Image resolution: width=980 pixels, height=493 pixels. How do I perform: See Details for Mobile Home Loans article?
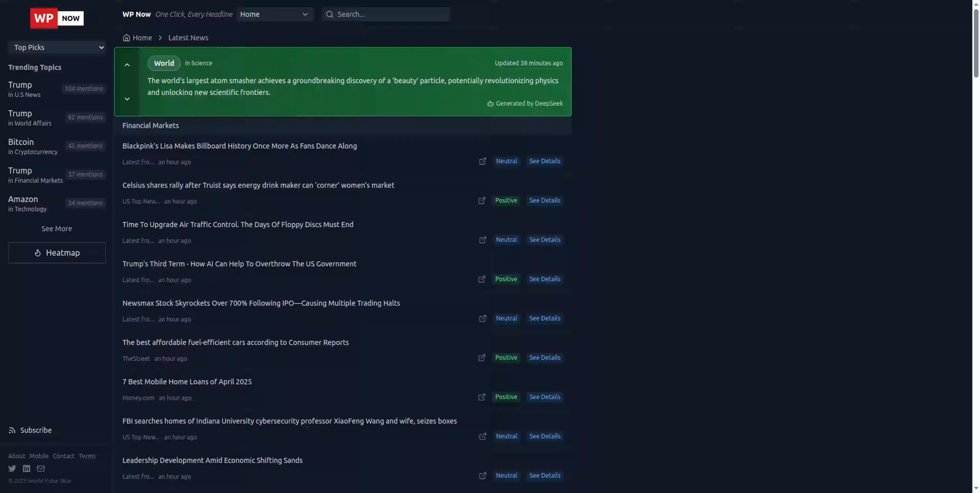[545, 397]
